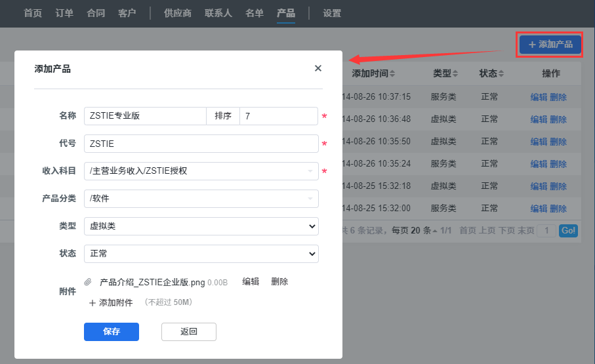Sort the table by 添加时间 arrows
This screenshot has height=364, width=595.
point(392,73)
